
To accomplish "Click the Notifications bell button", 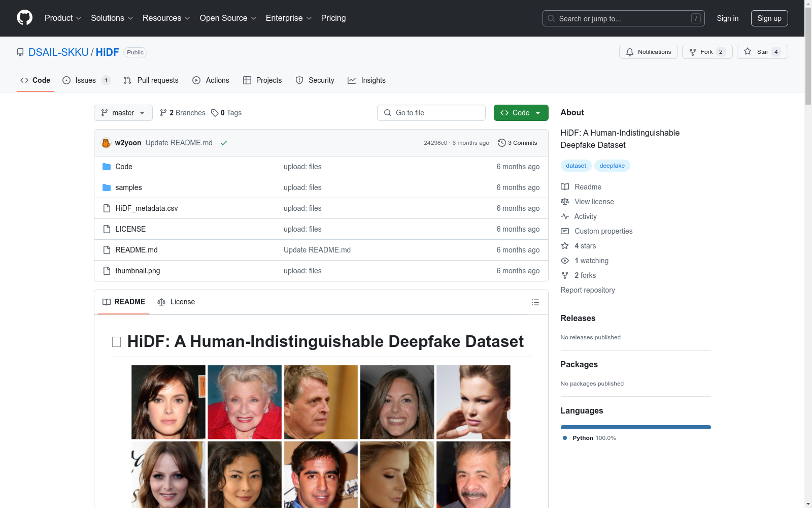I will tap(648, 52).
